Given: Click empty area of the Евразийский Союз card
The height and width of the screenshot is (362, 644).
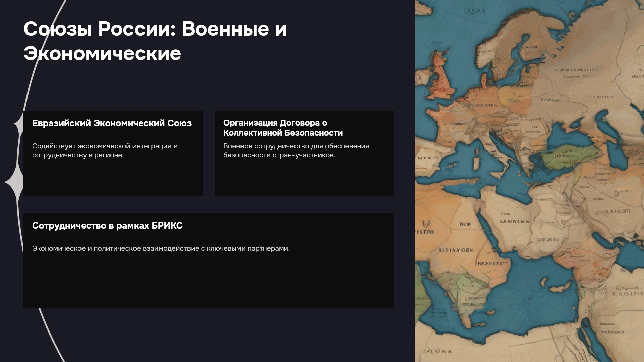Looking at the screenshot, I should [113, 178].
